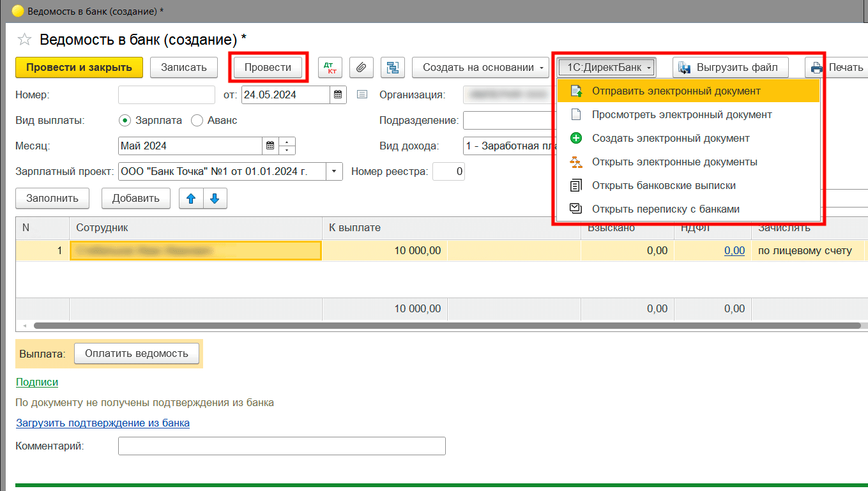The height and width of the screenshot is (491, 868).
Task: Move row up with blue arrow
Action: [x=191, y=199]
